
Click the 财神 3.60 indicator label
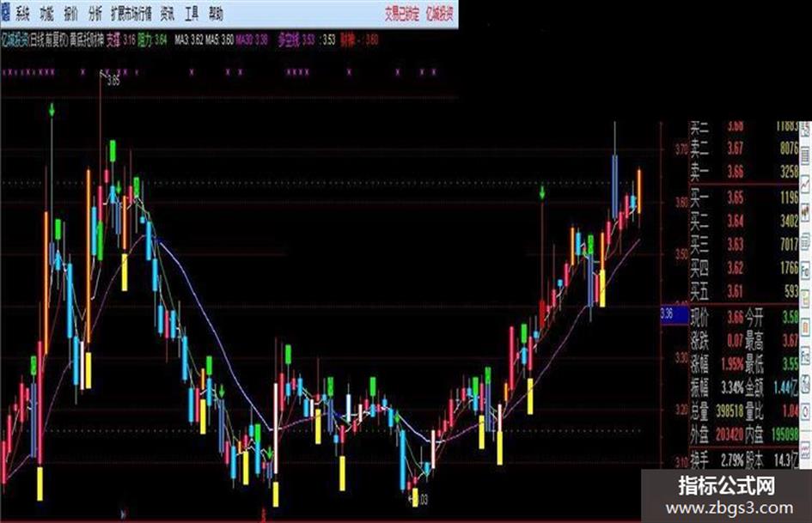point(359,40)
